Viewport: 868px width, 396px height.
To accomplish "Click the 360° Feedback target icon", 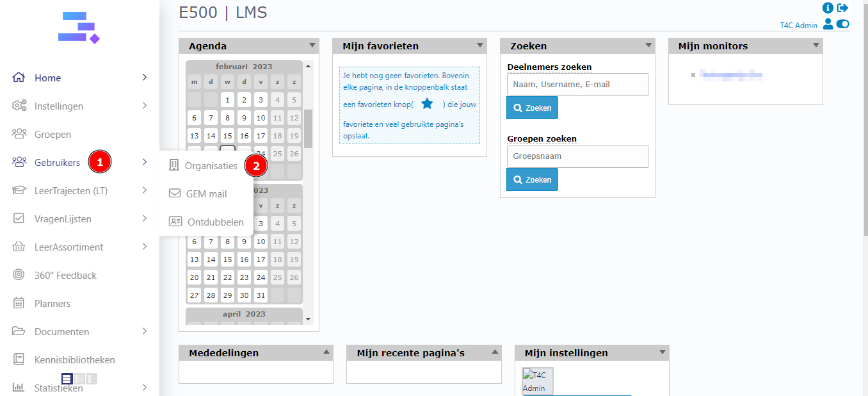I will (x=19, y=276).
